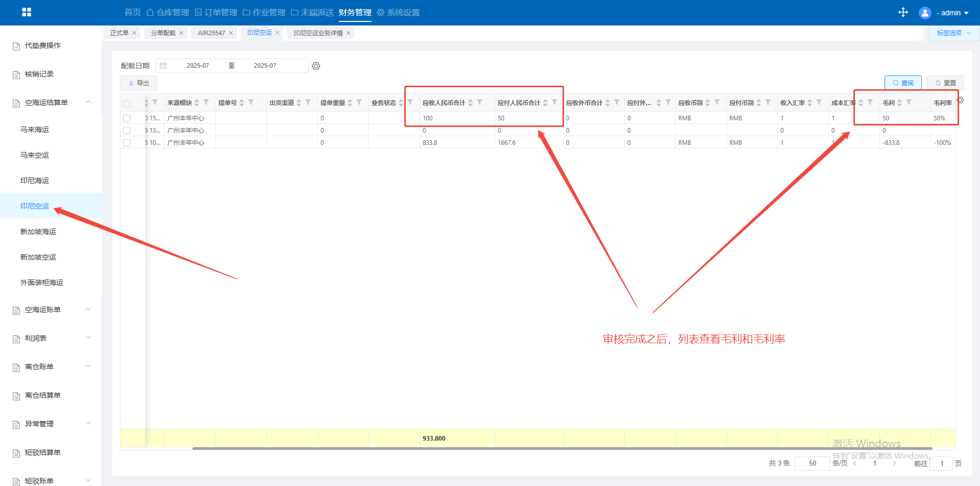Toggle the select-all header checkbox
This screenshot has height=486, width=980.
pos(127,104)
